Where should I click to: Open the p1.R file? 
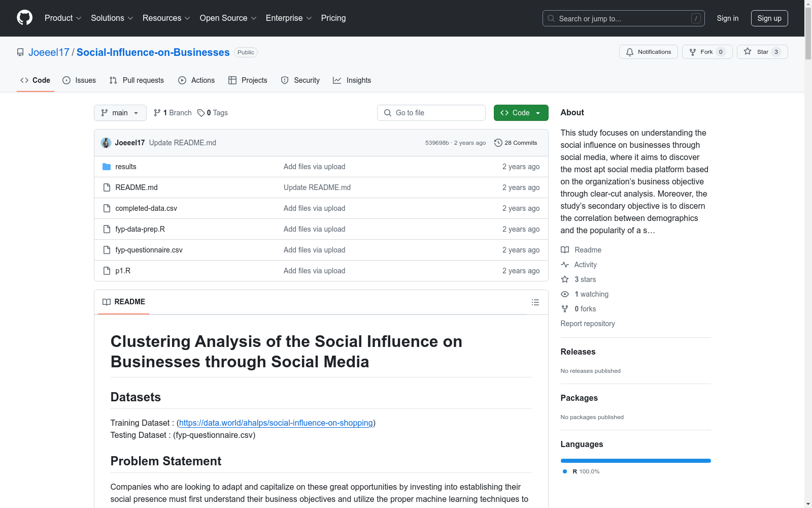tap(123, 271)
